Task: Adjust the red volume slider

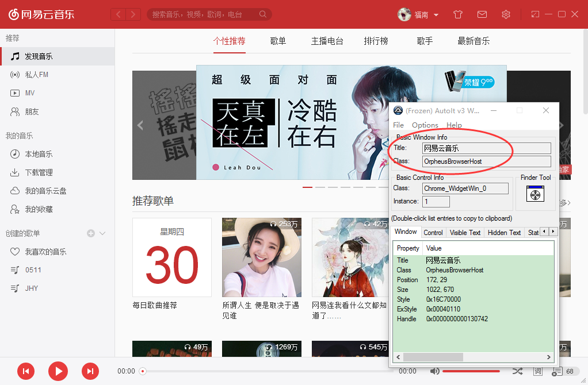Action: tap(471, 371)
